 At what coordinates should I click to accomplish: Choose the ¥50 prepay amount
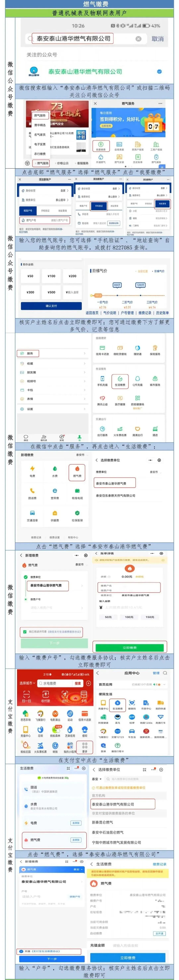tap(30, 276)
